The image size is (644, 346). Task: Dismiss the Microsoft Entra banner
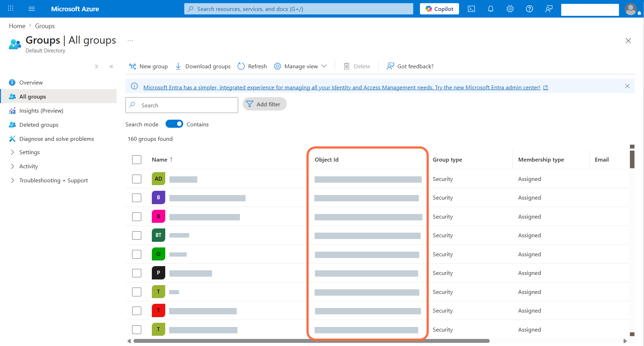tap(627, 86)
